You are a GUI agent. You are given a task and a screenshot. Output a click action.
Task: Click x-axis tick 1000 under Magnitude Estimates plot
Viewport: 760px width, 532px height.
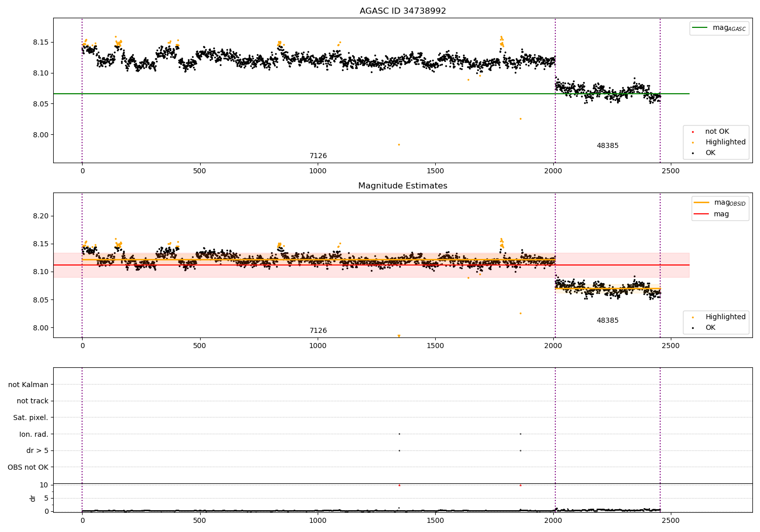(318, 346)
